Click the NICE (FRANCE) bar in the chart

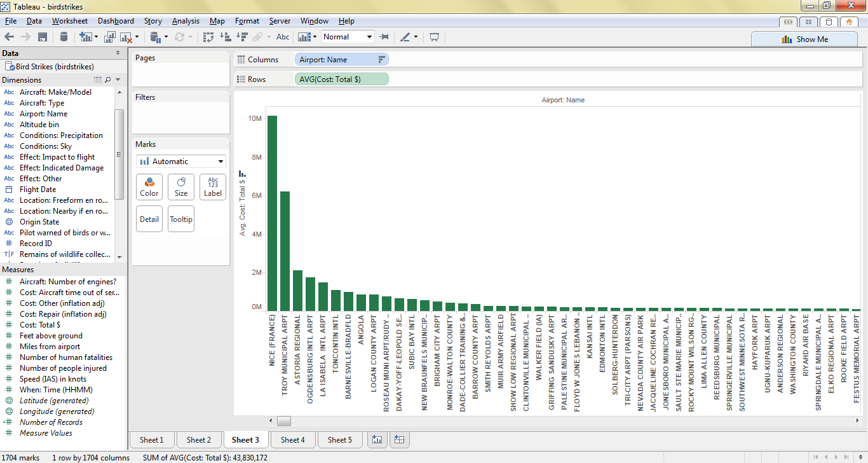[x=272, y=213]
